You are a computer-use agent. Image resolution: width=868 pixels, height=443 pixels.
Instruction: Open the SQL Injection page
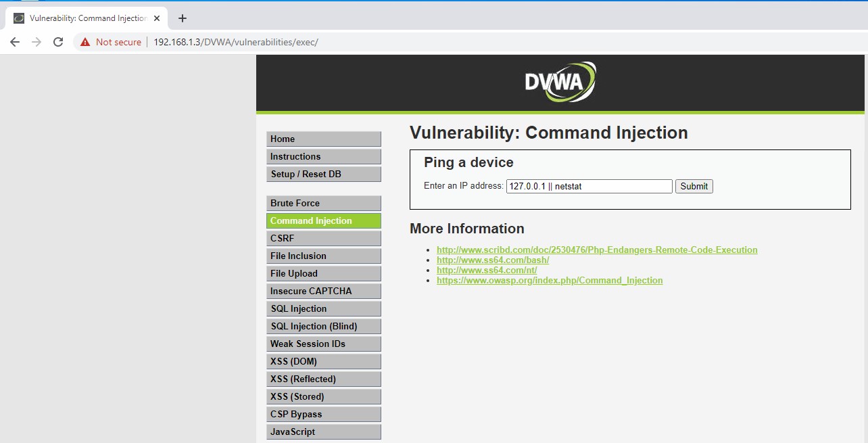324,308
